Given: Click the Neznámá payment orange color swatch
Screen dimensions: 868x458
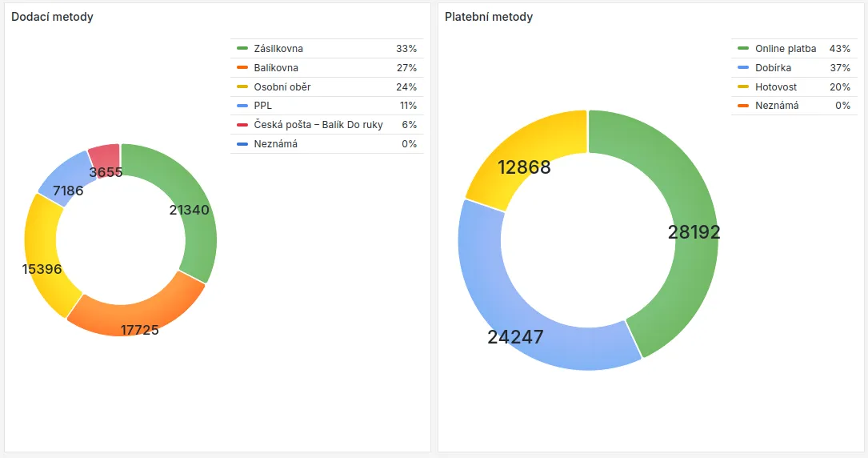Looking at the screenshot, I should coord(743,106).
